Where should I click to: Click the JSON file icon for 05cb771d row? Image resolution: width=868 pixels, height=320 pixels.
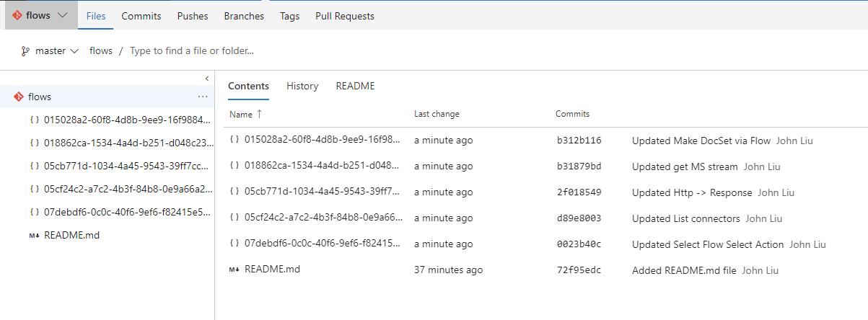(234, 192)
